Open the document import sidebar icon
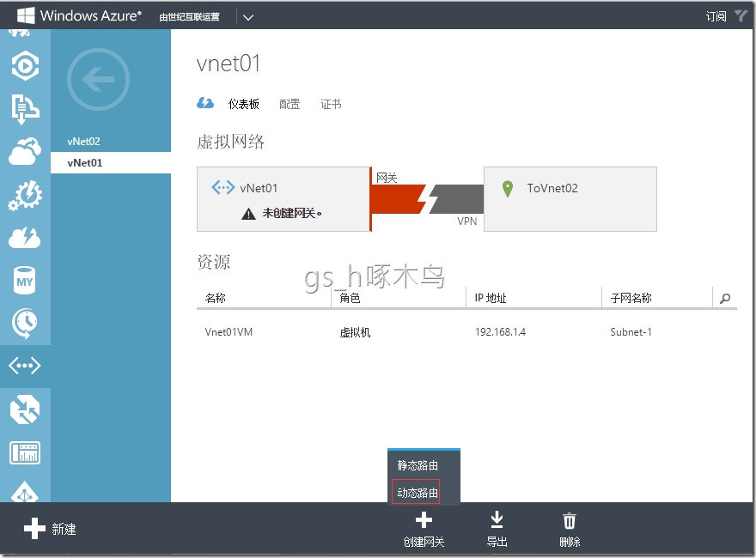Screen dimensions: 756x558 (25, 108)
